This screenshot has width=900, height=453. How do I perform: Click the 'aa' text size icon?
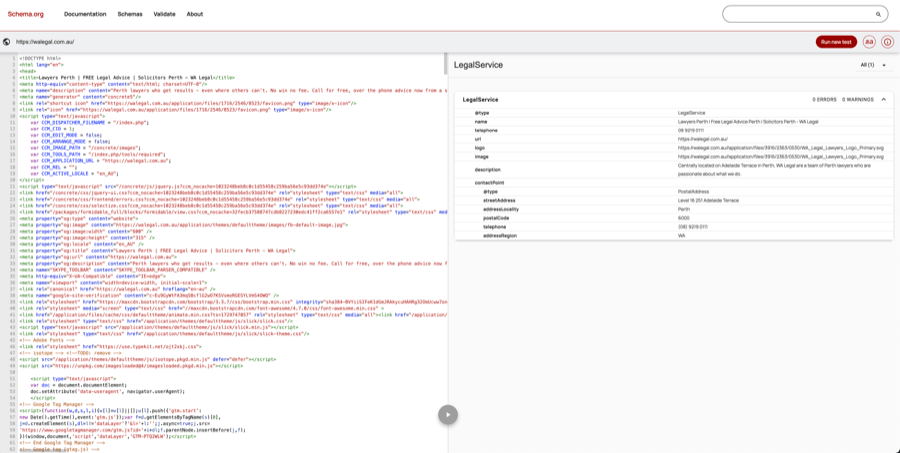click(x=869, y=42)
